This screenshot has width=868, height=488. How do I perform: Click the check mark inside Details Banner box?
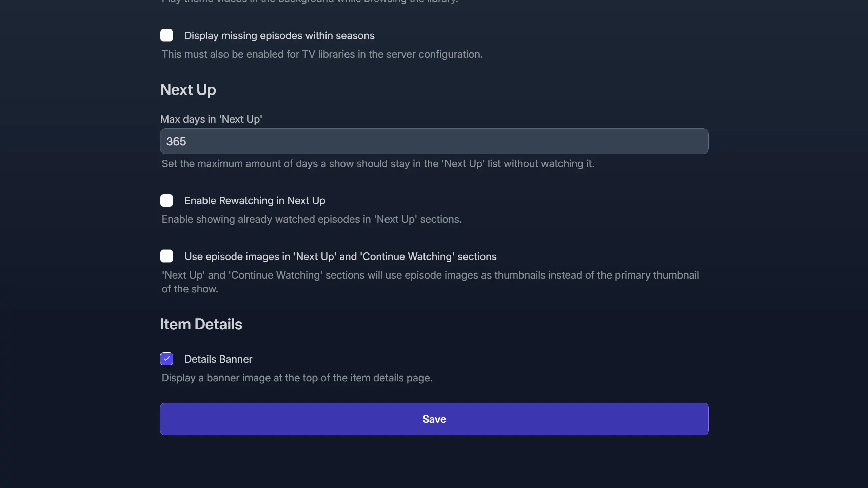tap(166, 359)
